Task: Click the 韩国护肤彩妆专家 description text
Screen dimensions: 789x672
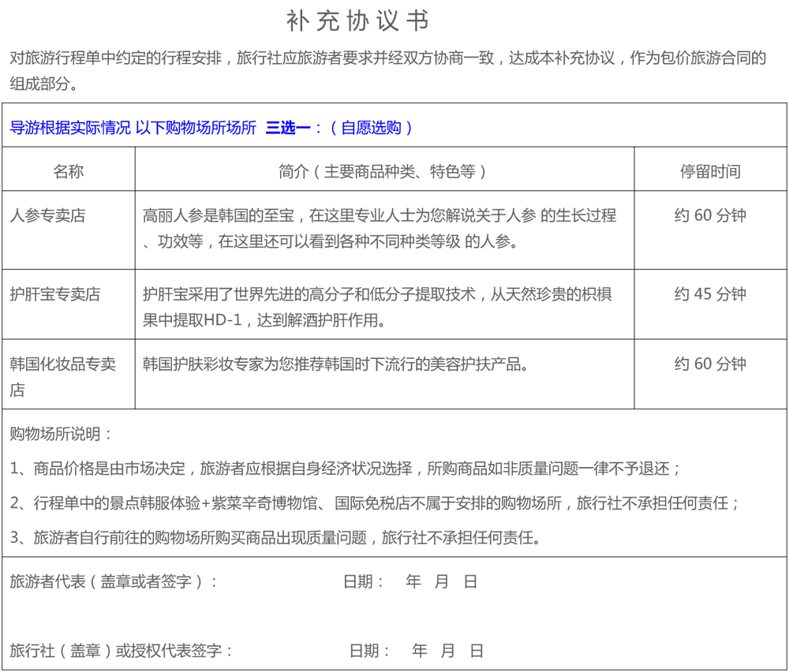Action: (x=335, y=364)
